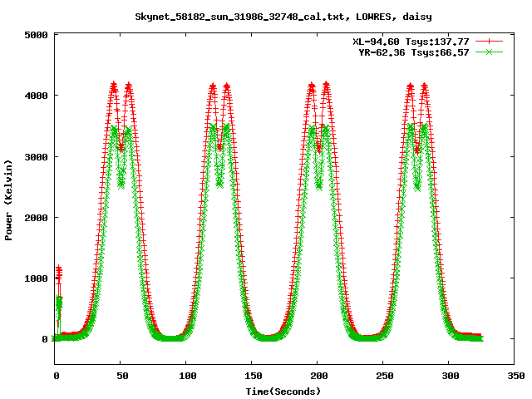532x399 pixels.
Task: Click the 350 x-axis tick label
Action: (516, 376)
